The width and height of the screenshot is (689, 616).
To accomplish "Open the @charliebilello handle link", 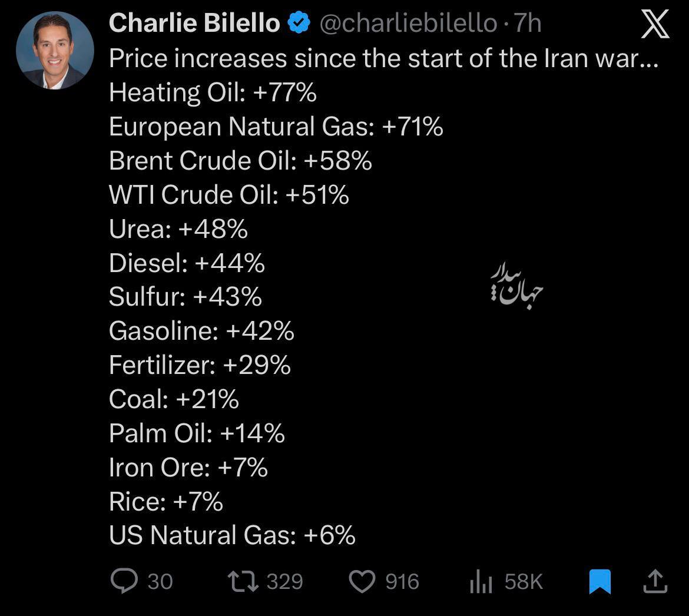I will pyautogui.click(x=408, y=24).
